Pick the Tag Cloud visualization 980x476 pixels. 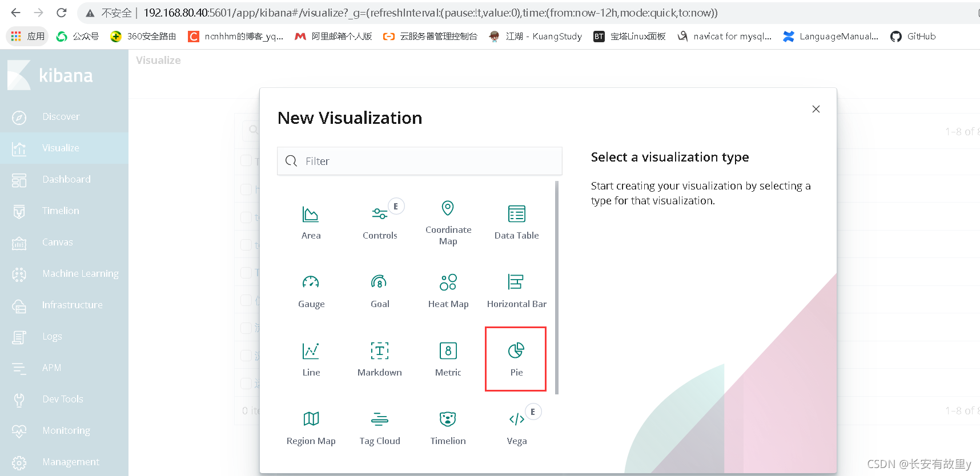(380, 428)
